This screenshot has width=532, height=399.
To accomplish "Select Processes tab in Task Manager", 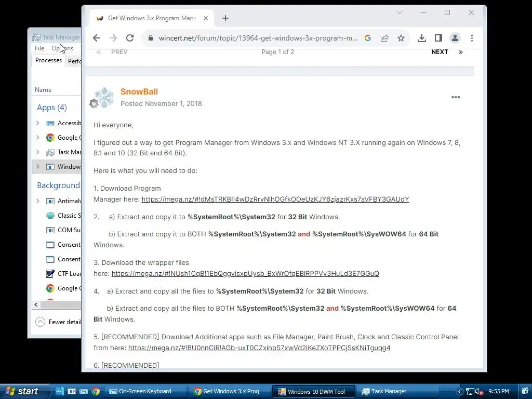I will pyautogui.click(x=48, y=60).
